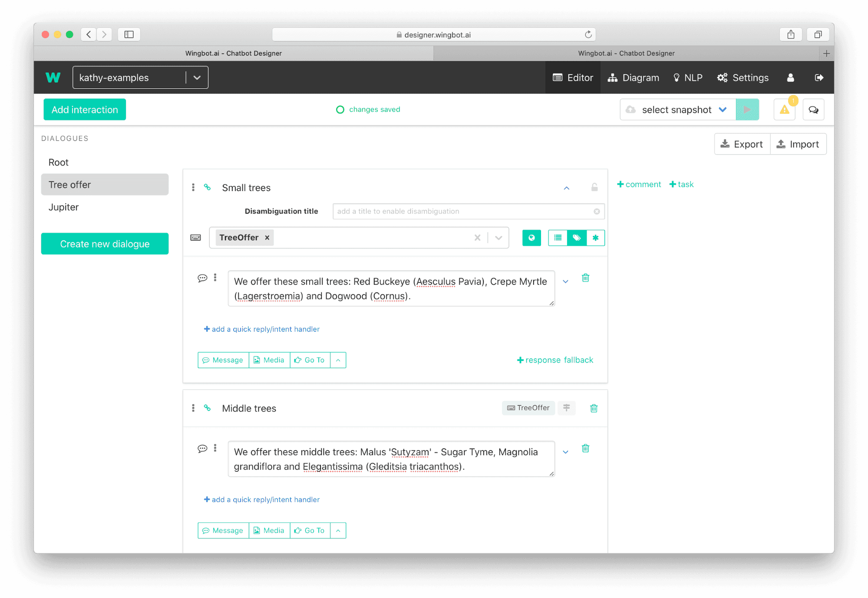
Task: Add a task link
Action: coord(682,184)
